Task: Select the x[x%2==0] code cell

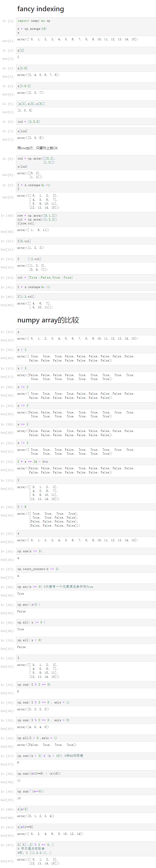Action: (86, 827)
